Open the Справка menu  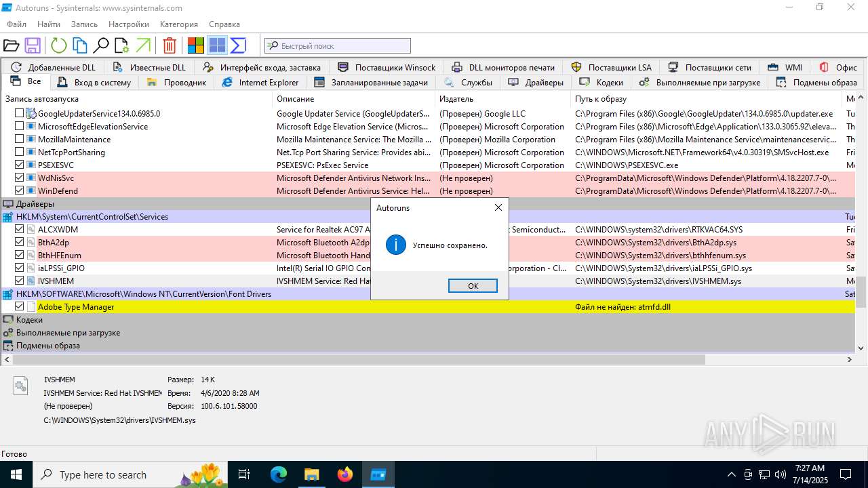coord(224,24)
